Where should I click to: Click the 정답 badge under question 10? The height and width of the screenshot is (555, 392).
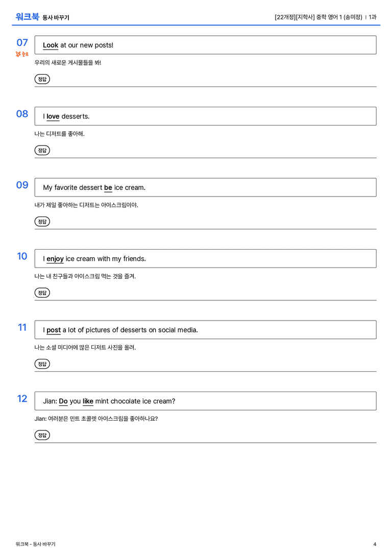coord(42,293)
